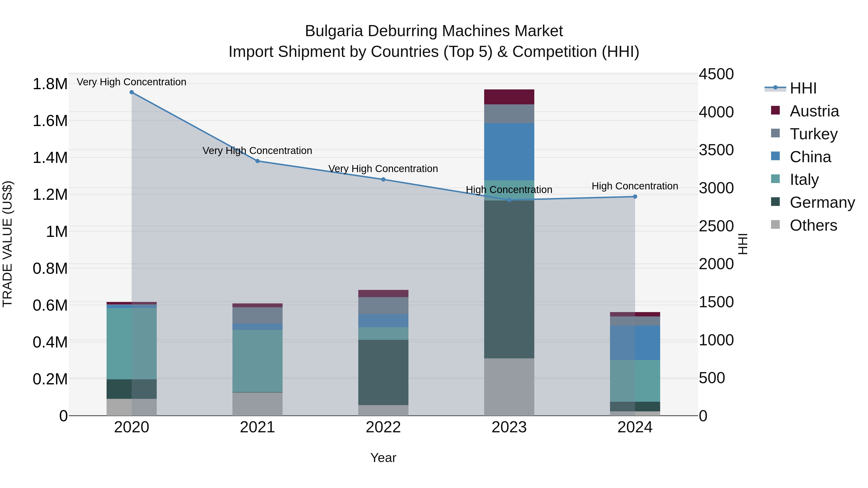Toggle Austria series in the legend
Screen dimensions: 868x488
point(805,111)
